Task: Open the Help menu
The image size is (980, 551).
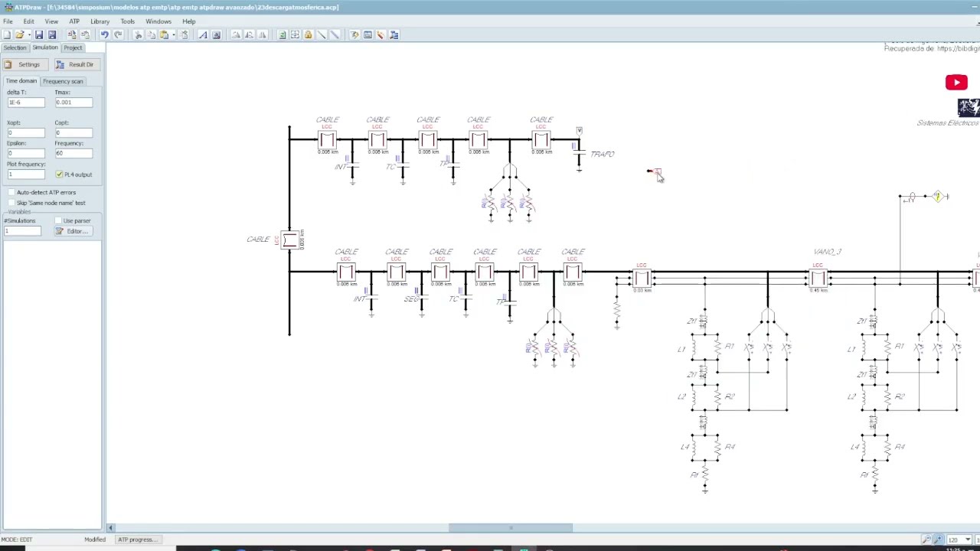Action: coord(188,21)
